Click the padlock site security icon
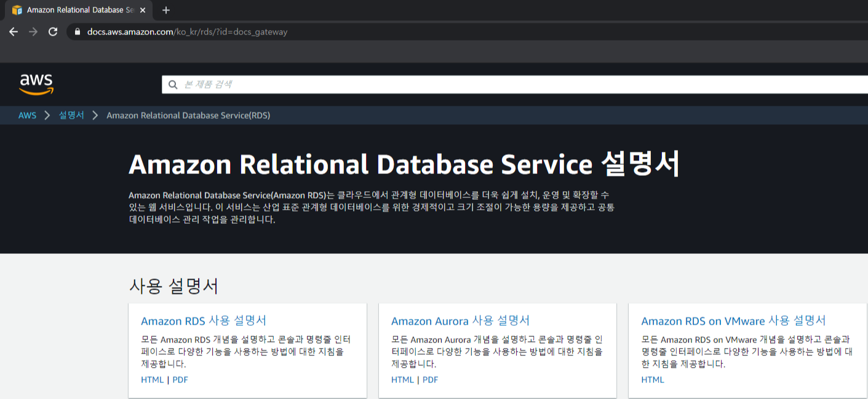Screen dimensions: 868x399 (x=78, y=32)
